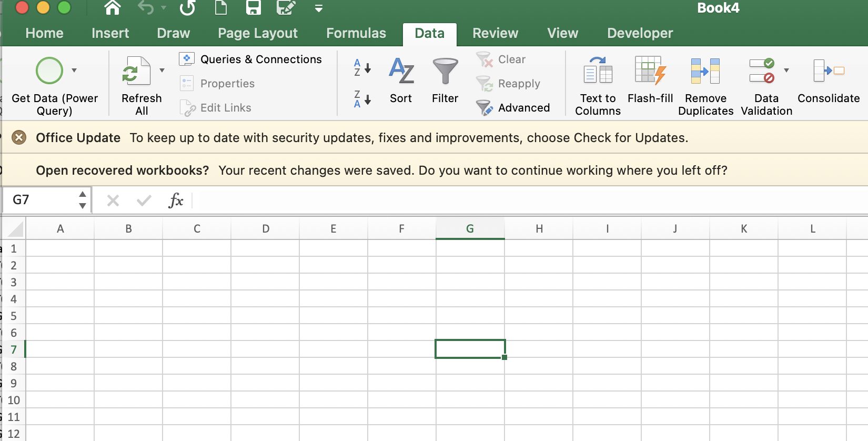Image resolution: width=868 pixels, height=441 pixels.
Task: Click the Save icon in title bar
Action: (254, 8)
